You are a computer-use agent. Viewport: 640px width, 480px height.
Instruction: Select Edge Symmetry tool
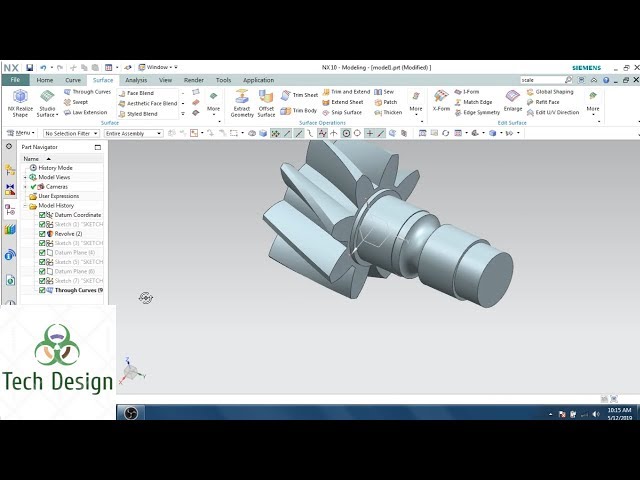477,112
